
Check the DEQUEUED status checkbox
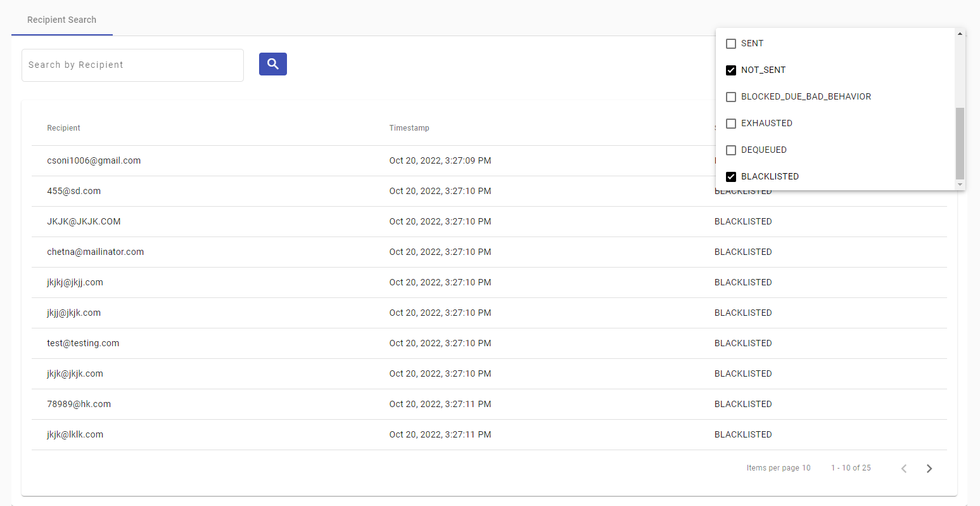click(731, 150)
